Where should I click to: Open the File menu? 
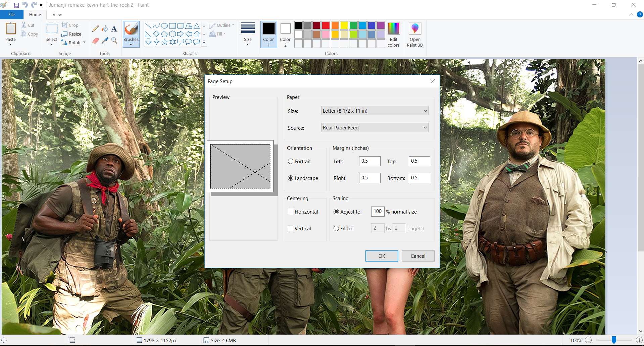(x=11, y=14)
